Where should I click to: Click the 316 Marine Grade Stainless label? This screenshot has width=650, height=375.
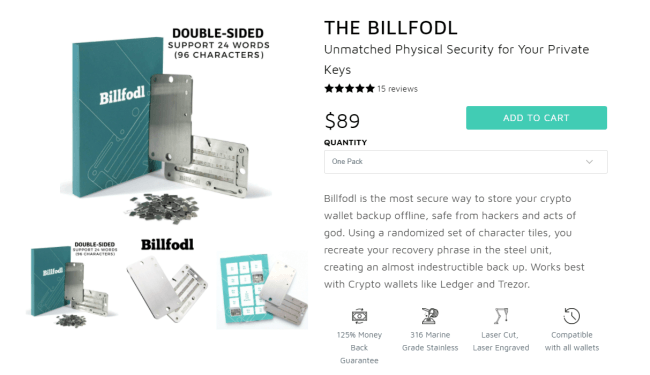point(430,341)
